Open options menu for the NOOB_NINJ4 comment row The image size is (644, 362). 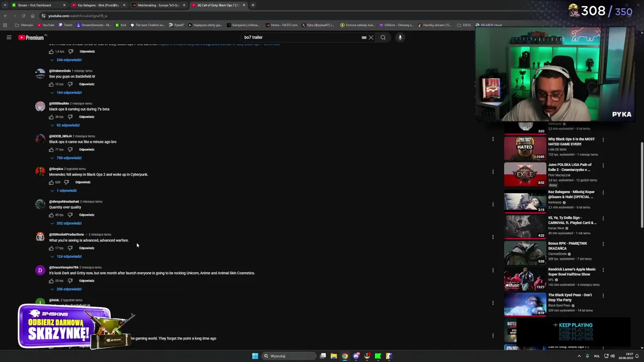493,139
